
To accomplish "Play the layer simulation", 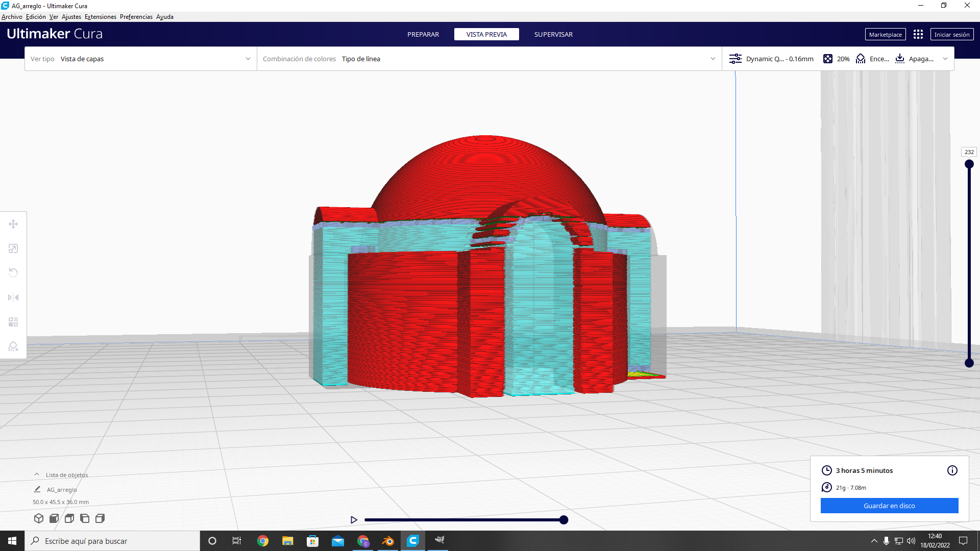I will pos(354,520).
